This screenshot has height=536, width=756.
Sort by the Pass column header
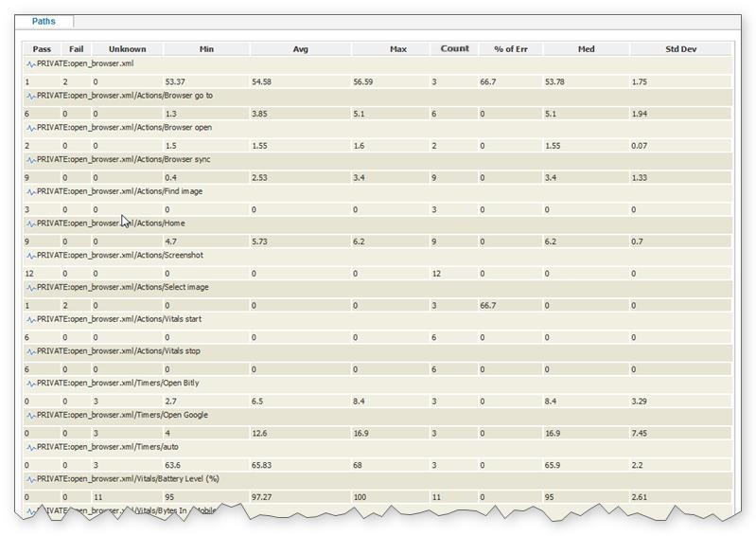tap(42, 49)
